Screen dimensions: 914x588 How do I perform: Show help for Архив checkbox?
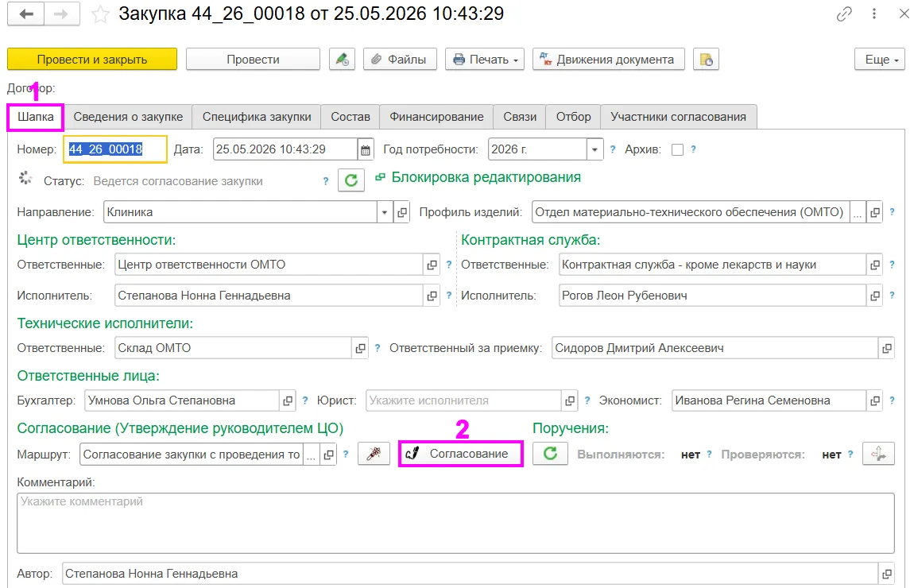[x=693, y=149]
